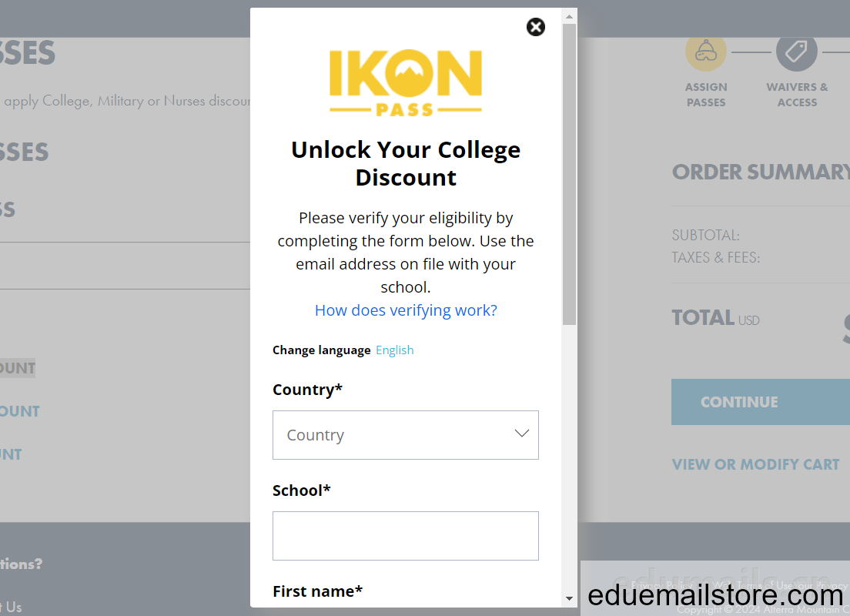Change language from English
This screenshot has height=616, width=850.
pyautogui.click(x=395, y=350)
